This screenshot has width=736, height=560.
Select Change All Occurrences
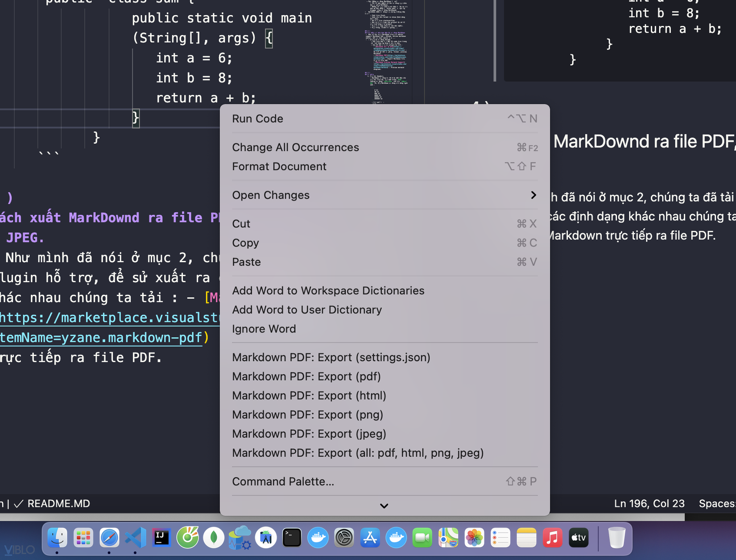coord(385,147)
